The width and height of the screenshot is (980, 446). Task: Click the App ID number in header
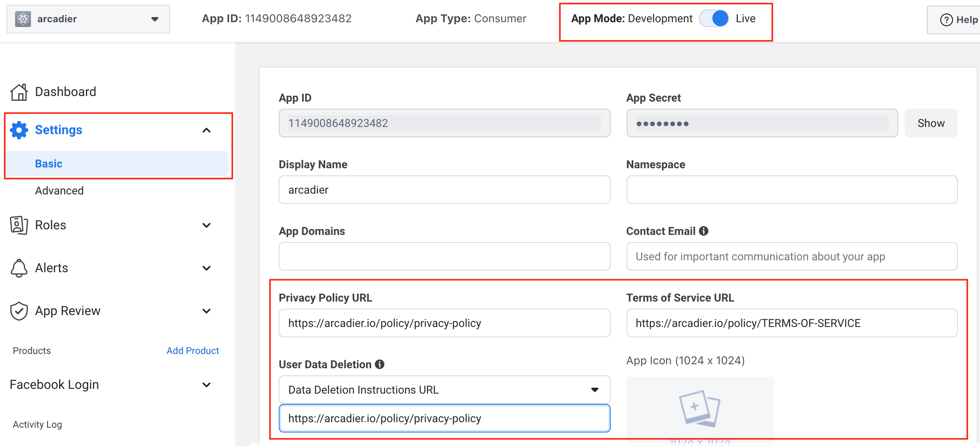pyautogui.click(x=298, y=19)
